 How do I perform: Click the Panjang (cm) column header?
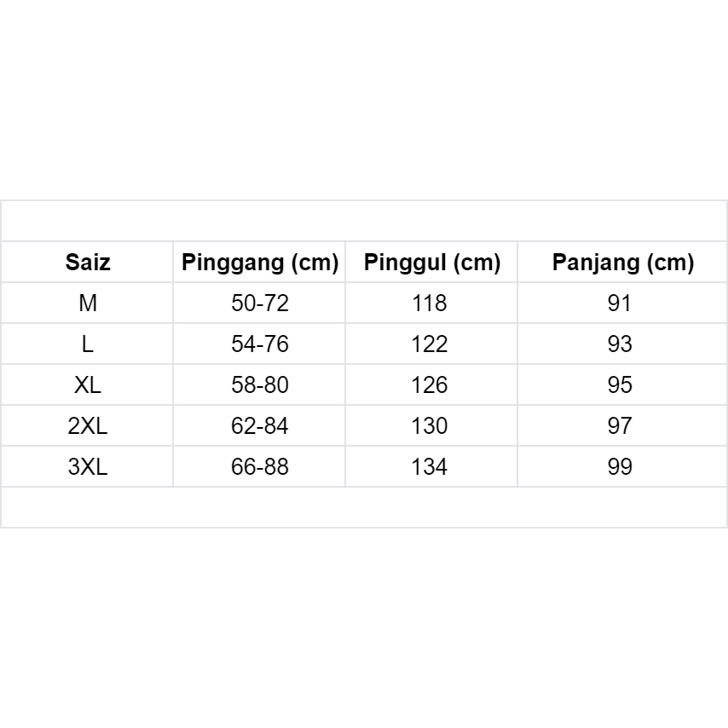[x=622, y=263]
